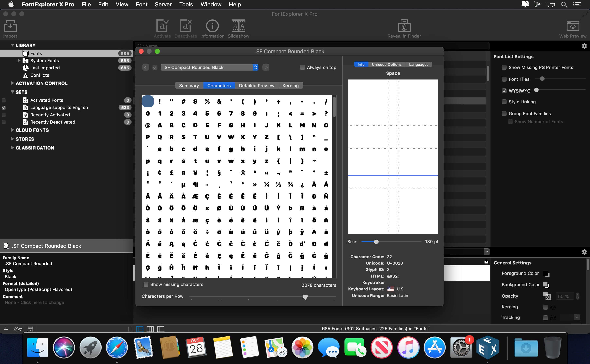Open the Tools menu
The image size is (590, 364).
pos(186,5)
